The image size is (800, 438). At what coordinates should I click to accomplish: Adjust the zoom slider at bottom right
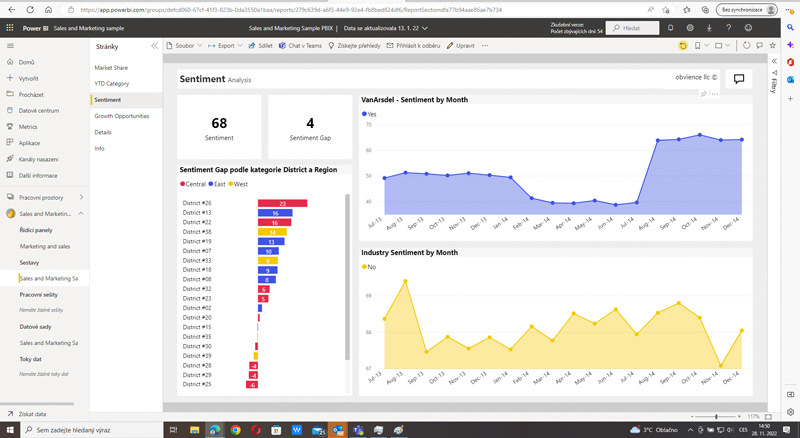click(x=716, y=415)
